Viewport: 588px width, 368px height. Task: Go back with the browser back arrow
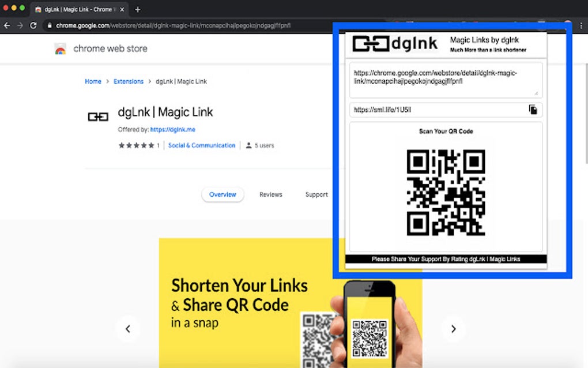tap(7, 25)
